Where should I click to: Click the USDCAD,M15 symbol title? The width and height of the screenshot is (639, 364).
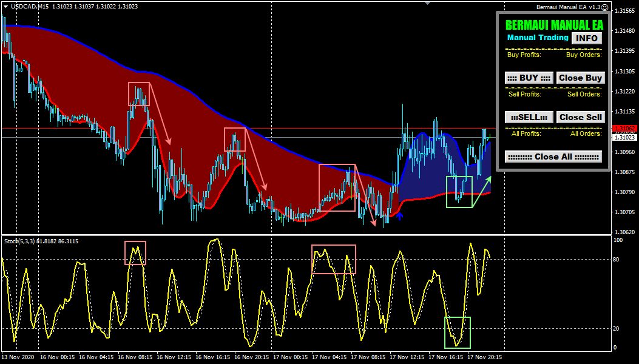(30, 7)
